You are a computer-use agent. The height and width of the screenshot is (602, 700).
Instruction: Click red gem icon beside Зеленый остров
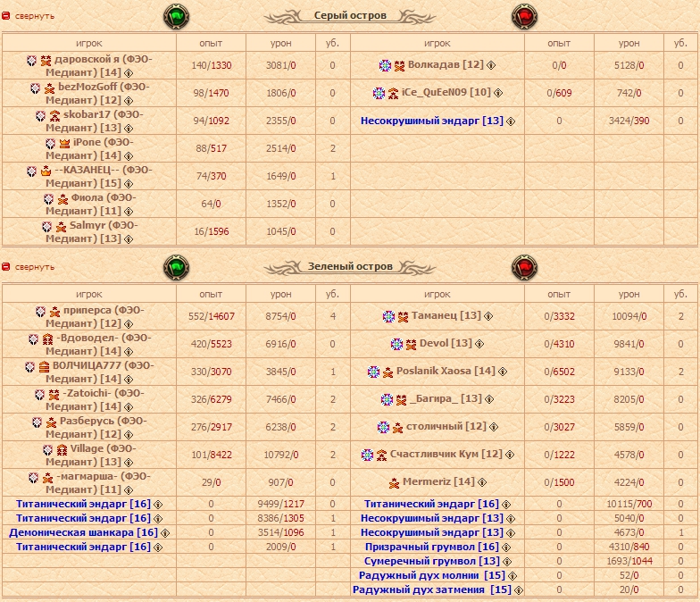tap(522, 266)
